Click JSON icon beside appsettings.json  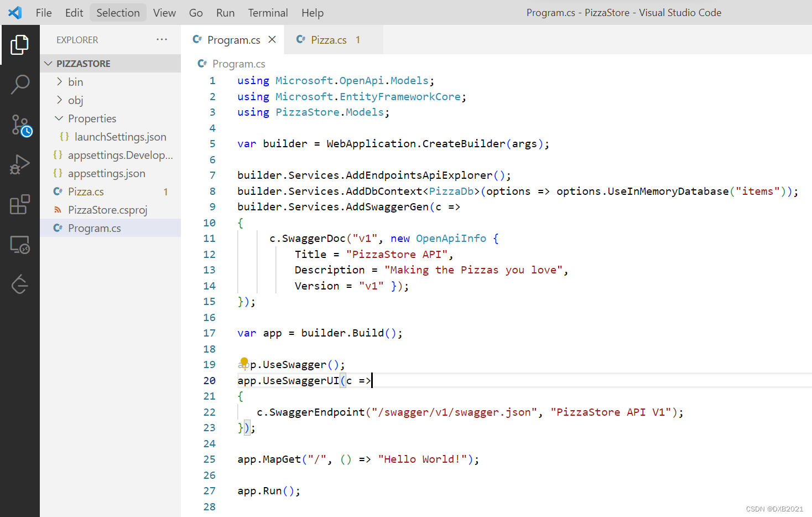coord(58,173)
